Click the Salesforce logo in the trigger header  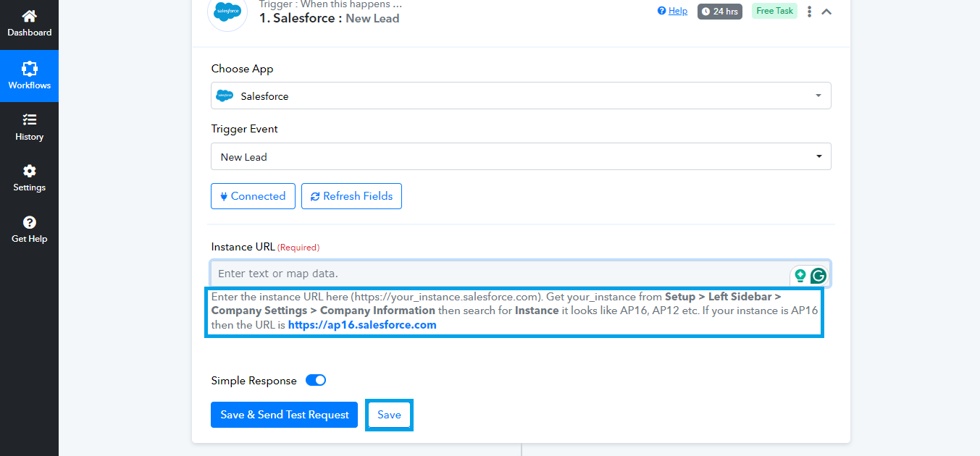coord(227,12)
